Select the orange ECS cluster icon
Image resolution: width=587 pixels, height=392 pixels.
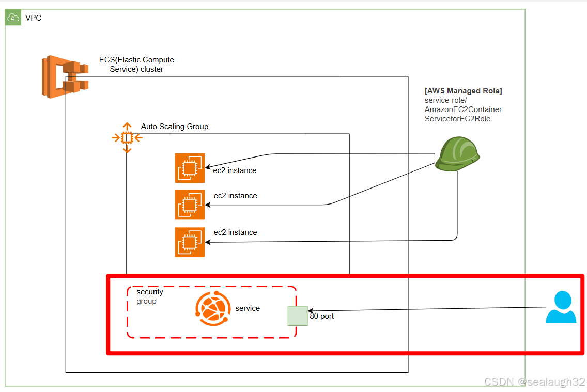coord(65,76)
